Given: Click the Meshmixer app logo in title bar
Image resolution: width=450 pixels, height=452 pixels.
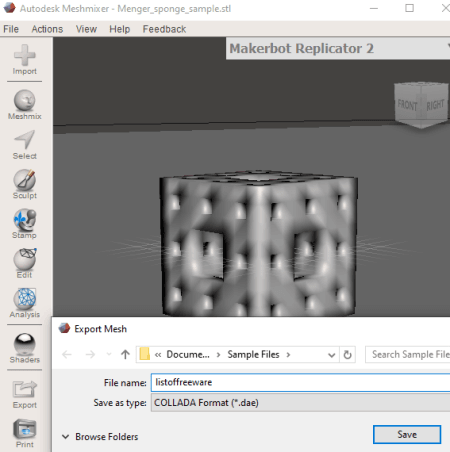Looking at the screenshot, I should pyautogui.click(x=9, y=8).
